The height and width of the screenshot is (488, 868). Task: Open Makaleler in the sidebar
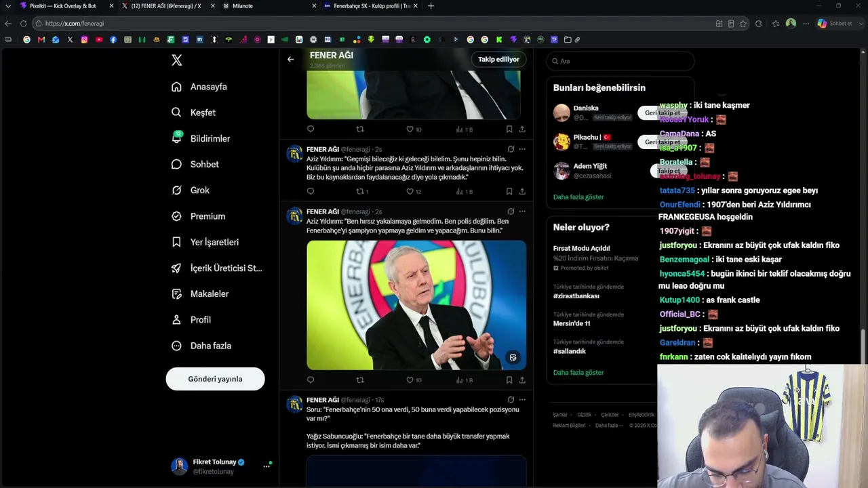[x=200, y=294]
